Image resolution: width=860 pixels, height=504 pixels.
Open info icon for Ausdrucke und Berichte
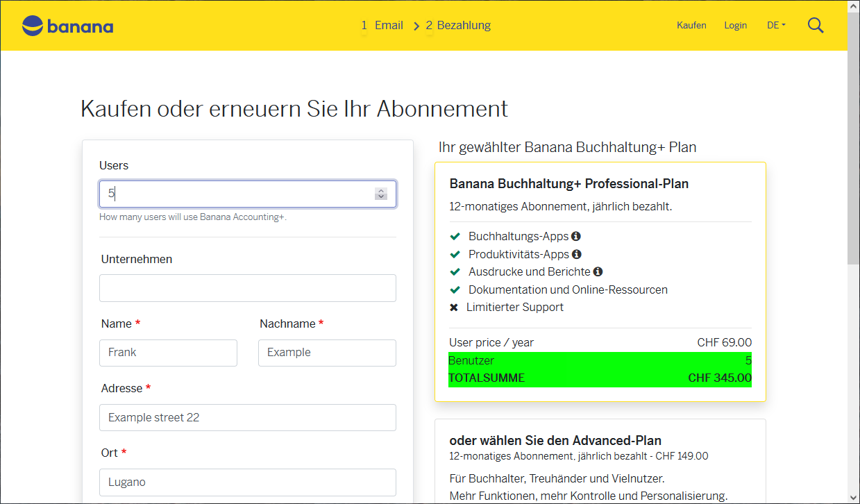[x=598, y=271]
